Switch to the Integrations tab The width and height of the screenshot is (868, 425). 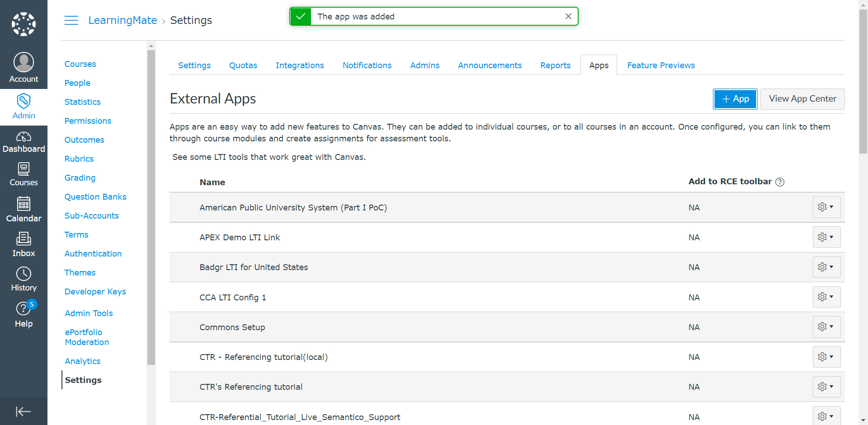click(300, 65)
